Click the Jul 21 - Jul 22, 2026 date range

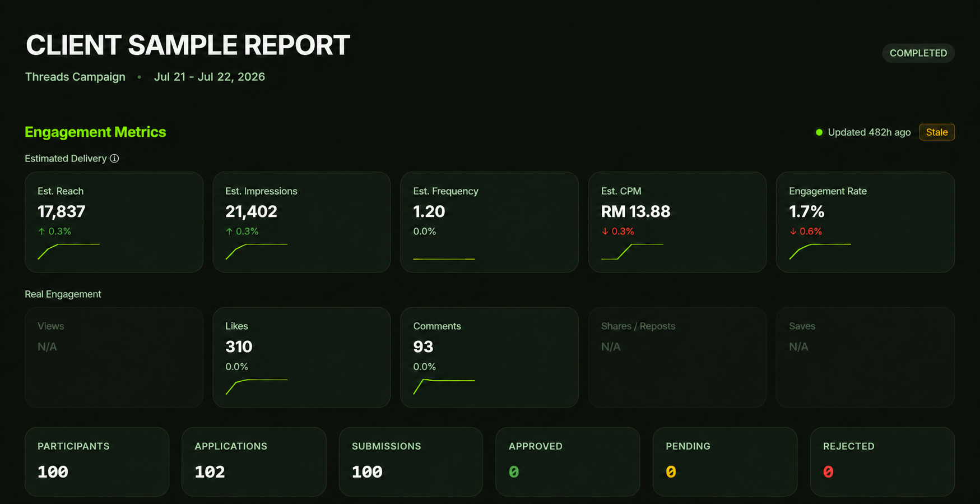pos(210,77)
